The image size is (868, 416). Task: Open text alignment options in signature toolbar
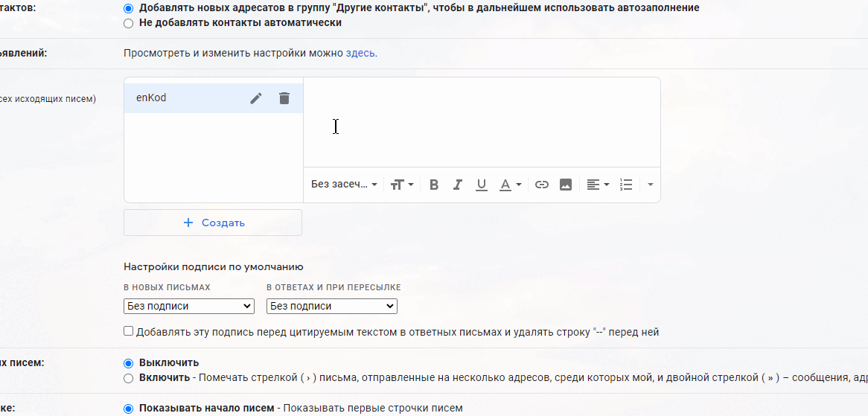[598, 185]
